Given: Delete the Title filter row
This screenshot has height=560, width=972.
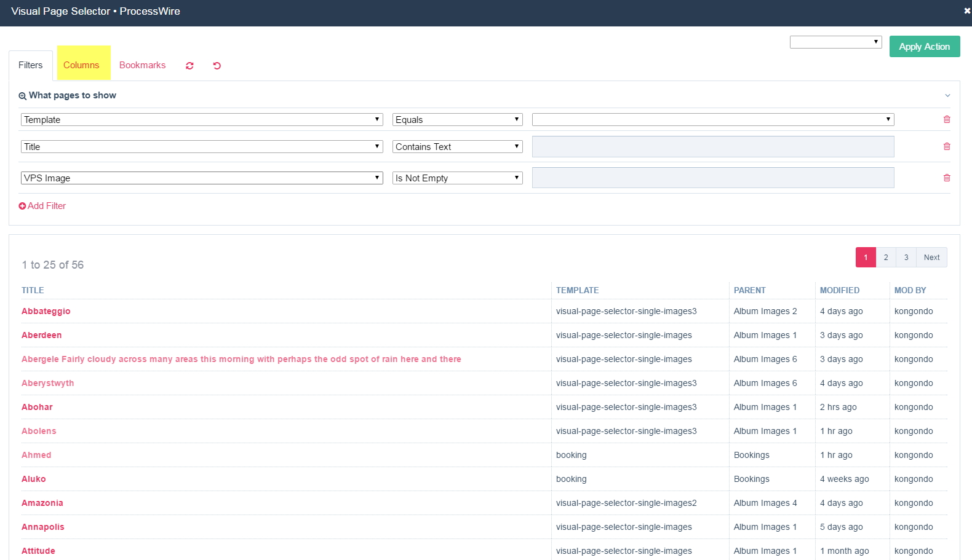Looking at the screenshot, I should [947, 146].
